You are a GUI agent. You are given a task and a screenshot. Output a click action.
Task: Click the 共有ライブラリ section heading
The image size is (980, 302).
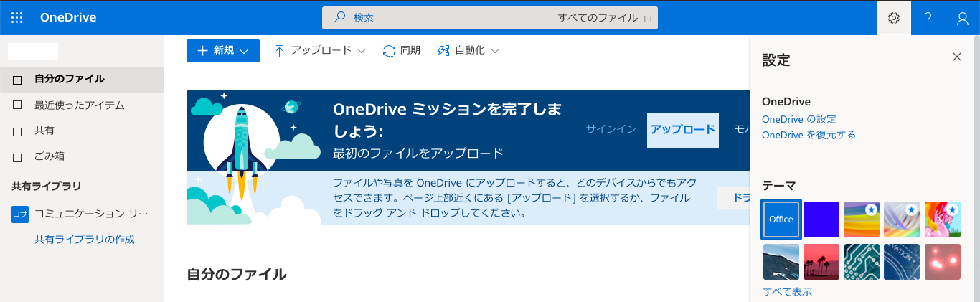point(47,186)
